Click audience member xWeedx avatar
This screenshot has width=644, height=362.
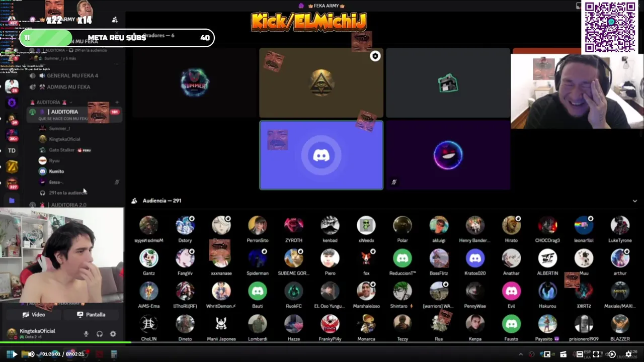click(366, 226)
